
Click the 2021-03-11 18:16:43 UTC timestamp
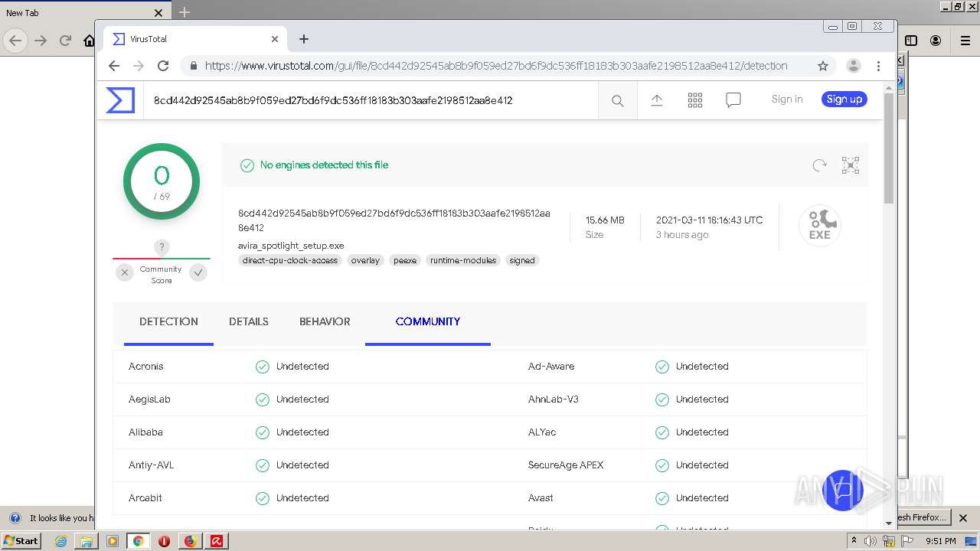[x=709, y=220]
